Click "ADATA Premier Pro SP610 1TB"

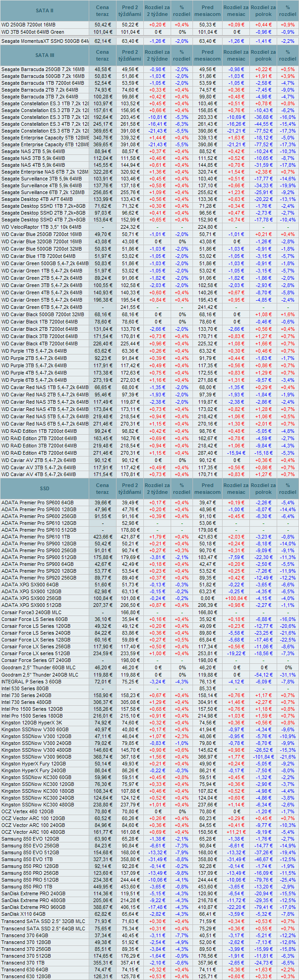(x=36, y=537)
